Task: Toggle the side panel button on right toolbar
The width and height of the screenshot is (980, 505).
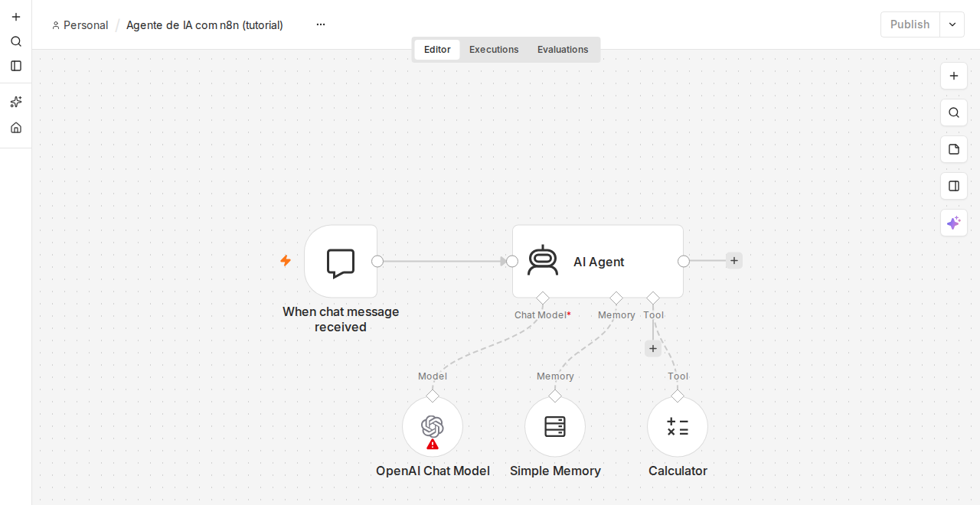Action: (954, 186)
